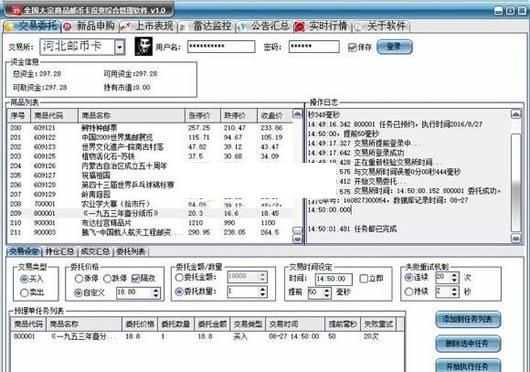Click the 用户名 input field
Viewport: 530px width, 372px height.
221,47
